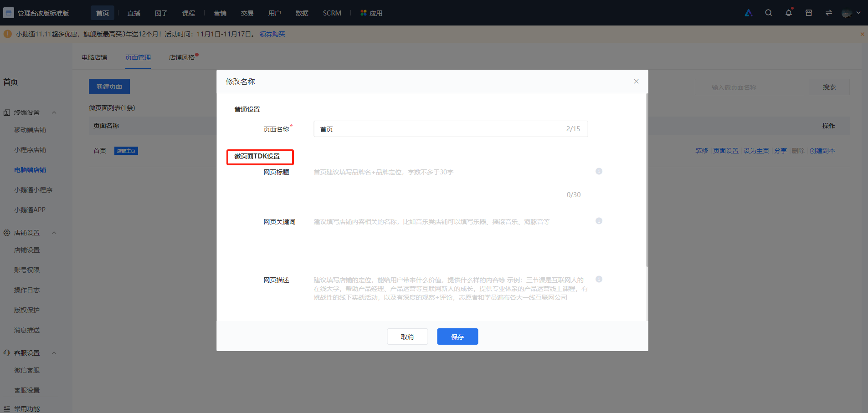Select 移动端店铺 in sidebar
Screen dimensions: 868x413
coord(30,130)
